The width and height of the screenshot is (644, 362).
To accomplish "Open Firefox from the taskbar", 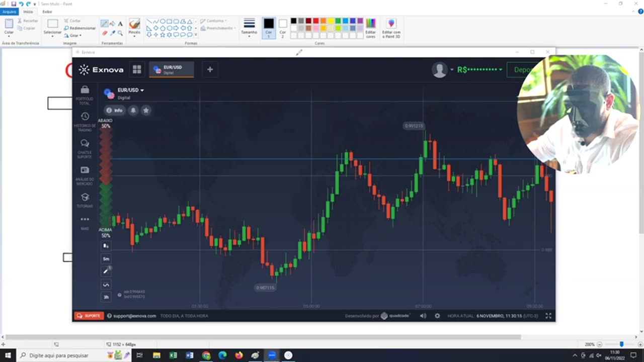I will pos(238,355).
